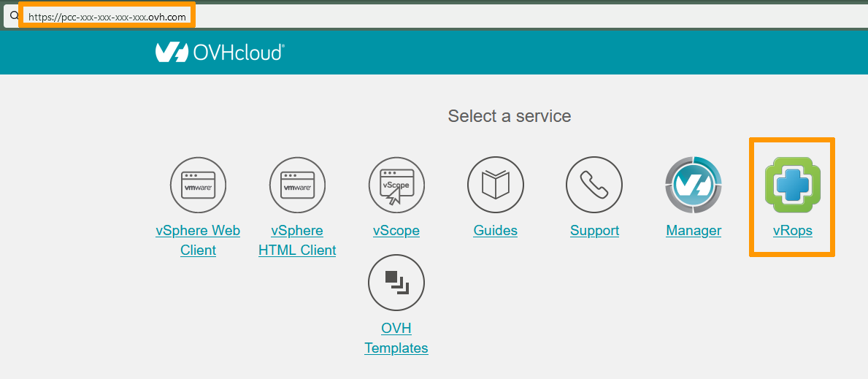
Task: Select the 'Support' text link
Action: 594,231
